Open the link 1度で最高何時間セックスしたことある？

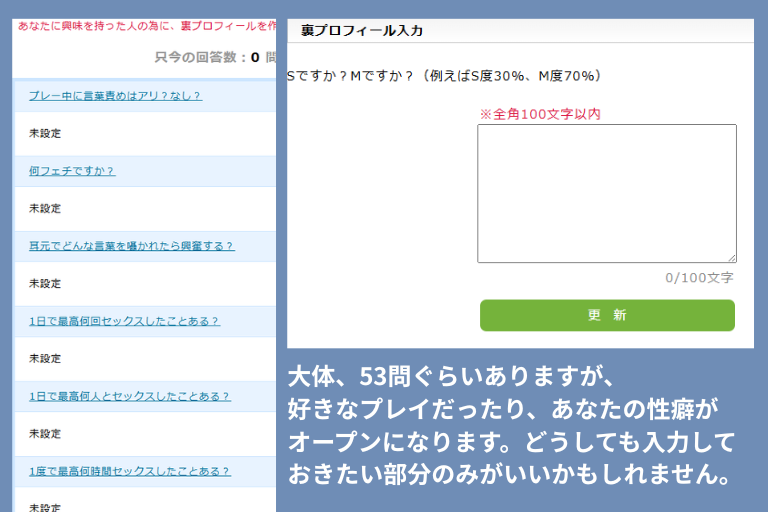(x=130, y=471)
